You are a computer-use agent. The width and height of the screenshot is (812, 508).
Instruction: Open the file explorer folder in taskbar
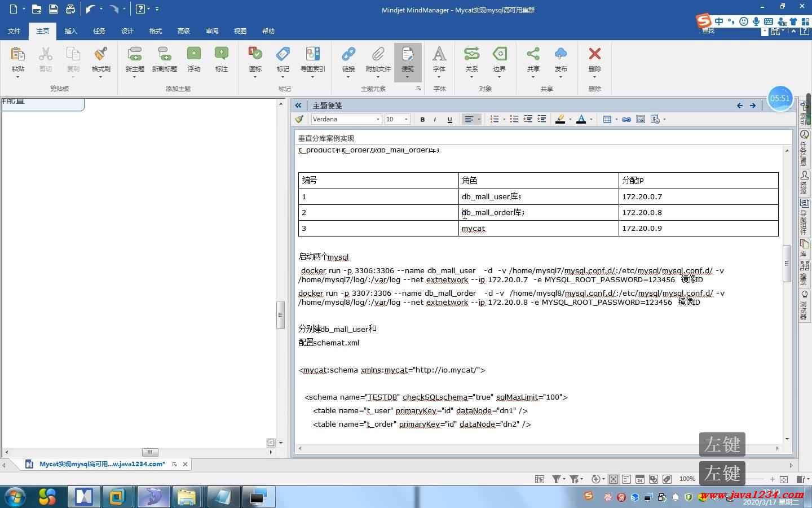click(187, 497)
